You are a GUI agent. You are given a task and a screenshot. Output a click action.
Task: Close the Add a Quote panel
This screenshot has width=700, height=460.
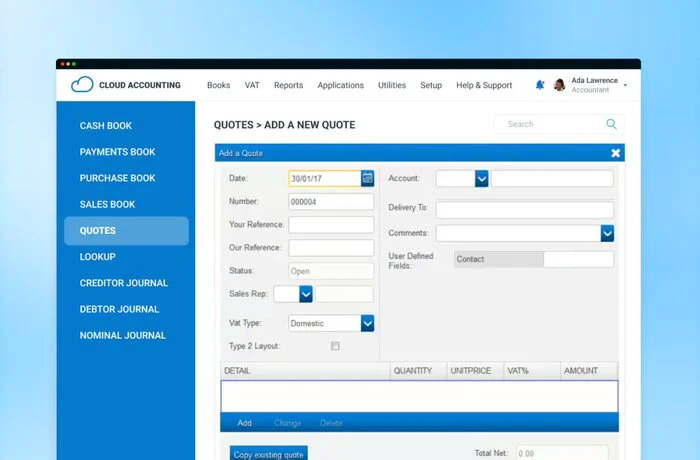point(616,153)
